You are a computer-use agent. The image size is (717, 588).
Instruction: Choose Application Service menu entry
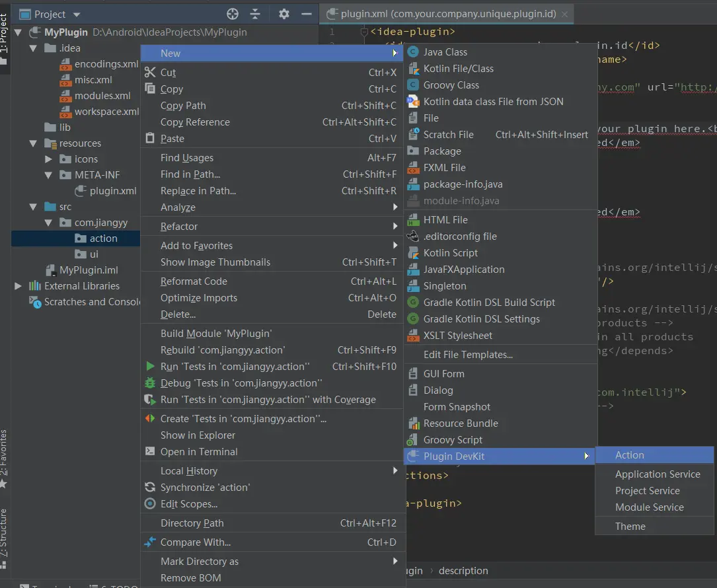tap(657, 474)
